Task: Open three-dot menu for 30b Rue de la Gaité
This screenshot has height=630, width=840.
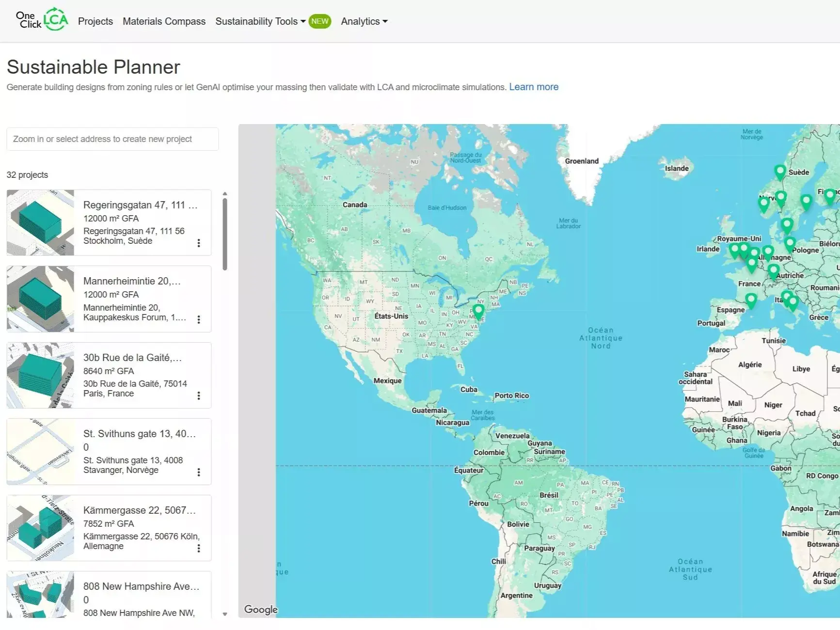Action: click(199, 395)
